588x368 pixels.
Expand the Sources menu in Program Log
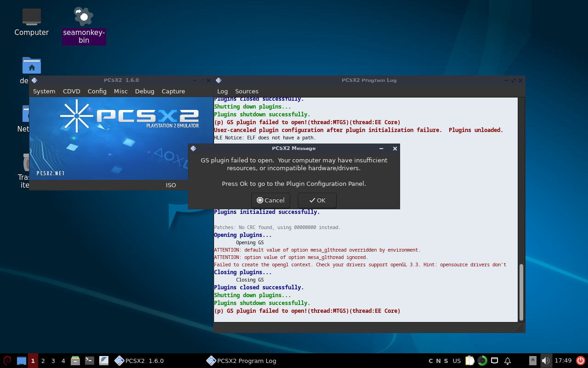247,92
